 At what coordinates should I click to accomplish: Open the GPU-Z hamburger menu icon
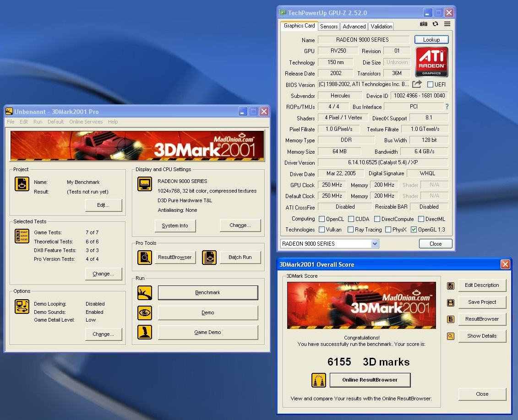[x=447, y=24]
